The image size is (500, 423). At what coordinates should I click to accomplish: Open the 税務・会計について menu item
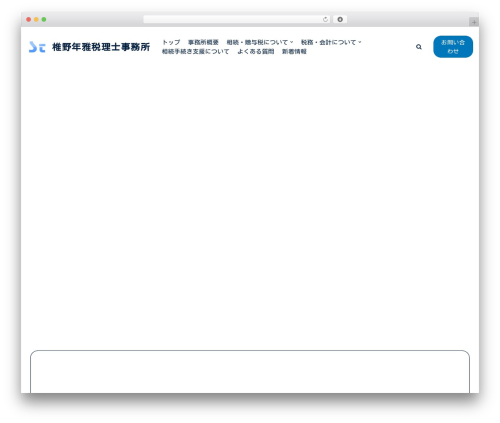pyautogui.click(x=328, y=42)
